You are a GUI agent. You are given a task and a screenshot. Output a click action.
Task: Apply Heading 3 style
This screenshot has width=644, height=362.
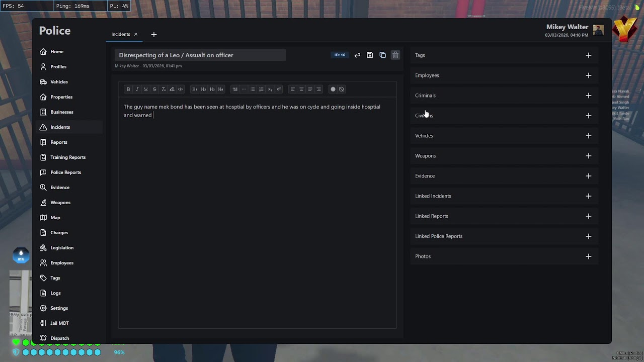212,89
